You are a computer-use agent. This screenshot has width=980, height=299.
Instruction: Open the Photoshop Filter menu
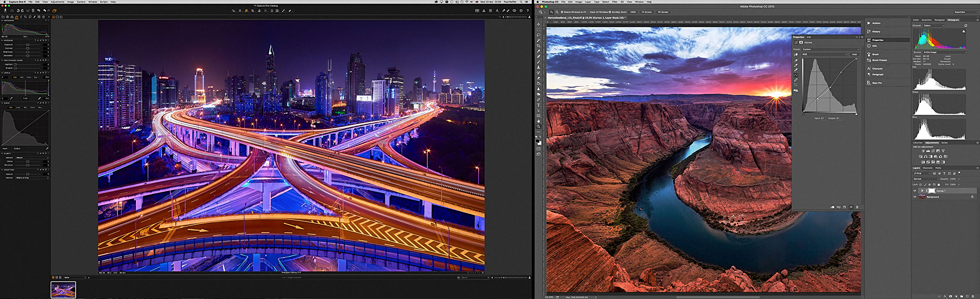[x=615, y=2]
